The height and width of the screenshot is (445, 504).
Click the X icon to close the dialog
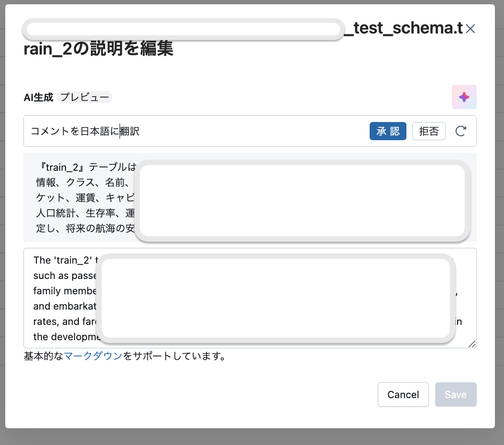point(470,29)
